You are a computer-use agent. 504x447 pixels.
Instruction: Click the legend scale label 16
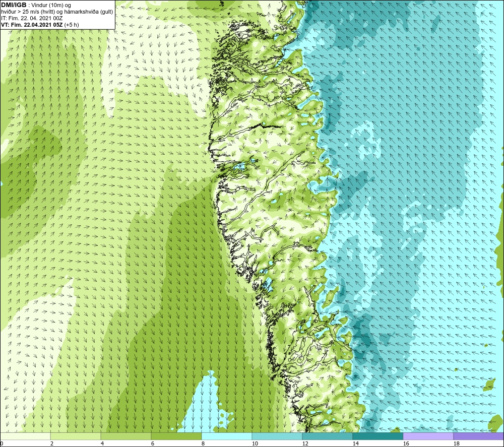[x=406, y=444]
